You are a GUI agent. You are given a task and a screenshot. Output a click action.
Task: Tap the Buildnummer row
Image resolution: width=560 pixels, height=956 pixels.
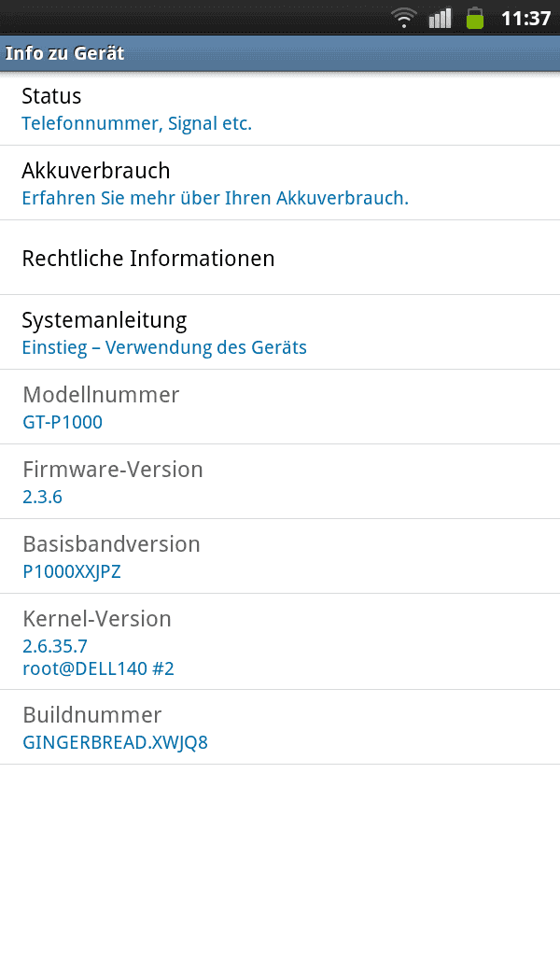point(280,727)
